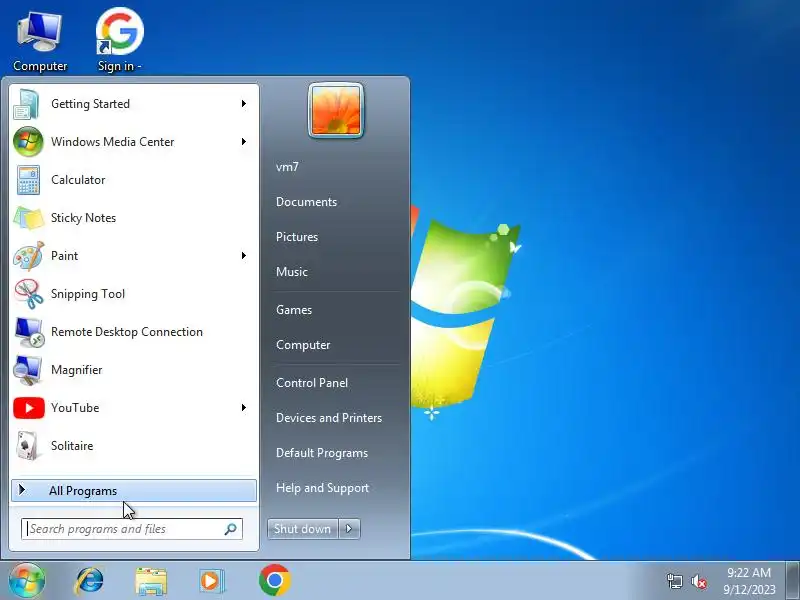800x600 pixels.
Task: Expand Paint recent files arrow
Action: (244, 256)
